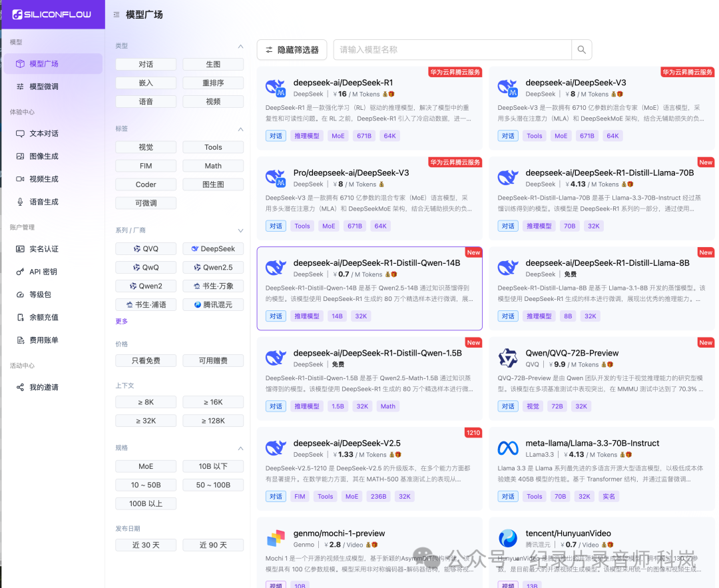Click the API 密钥 key icon
The width and height of the screenshot is (719, 588).
20,272
